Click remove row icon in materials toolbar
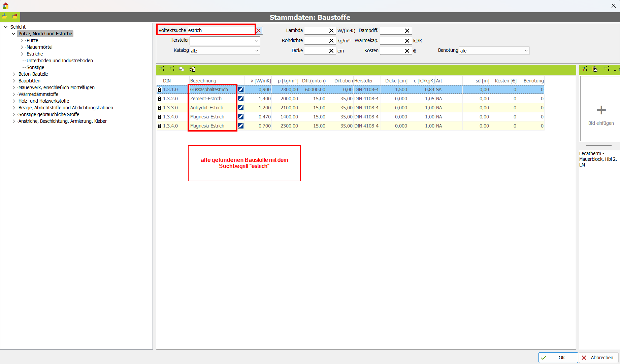Screen dimensions: 620x364 (x=172, y=69)
